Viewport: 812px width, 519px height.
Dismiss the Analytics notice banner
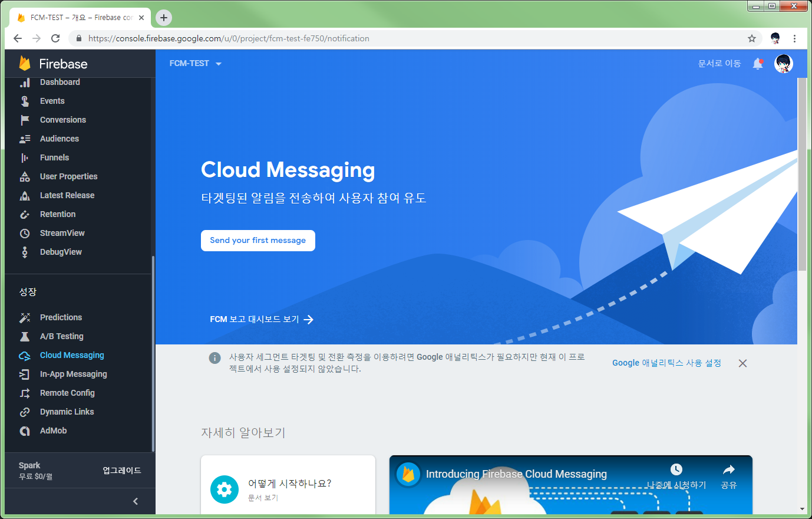[x=743, y=363]
